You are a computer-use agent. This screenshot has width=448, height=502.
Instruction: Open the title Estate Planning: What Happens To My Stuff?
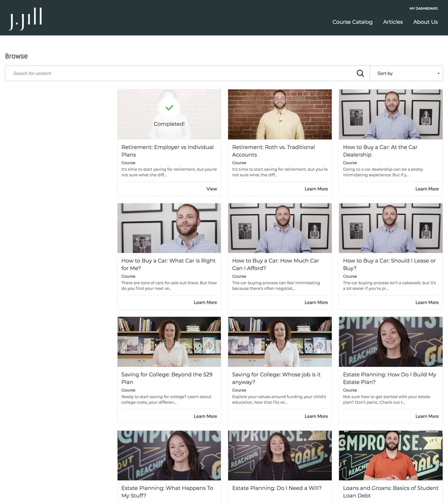point(167,492)
